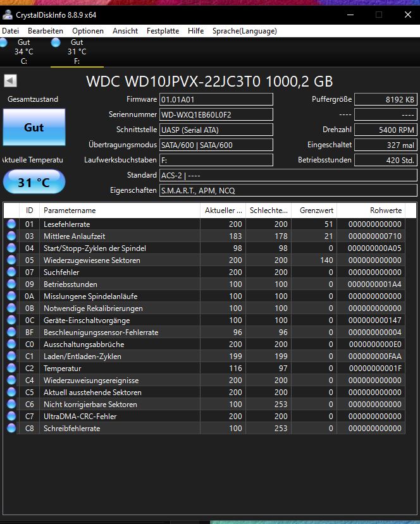420x524 pixels.
Task: Click raw value 000000000710
Action: tap(375, 236)
